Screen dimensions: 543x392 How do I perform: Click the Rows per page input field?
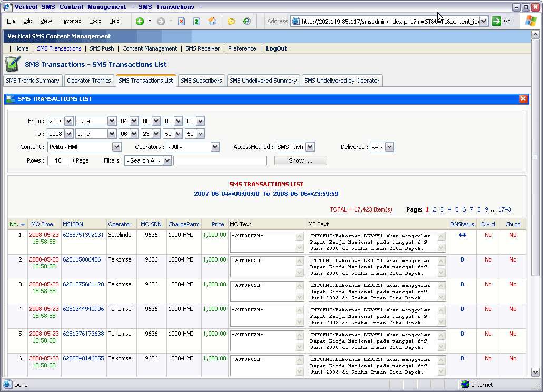pyautogui.click(x=58, y=160)
